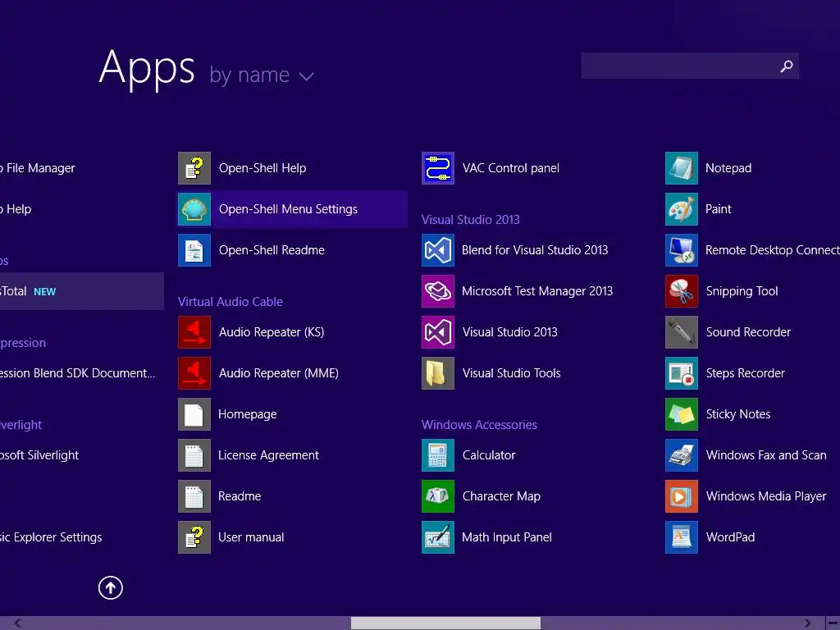
Task: Click the scrollbar left arrow
Action: click(x=18, y=623)
